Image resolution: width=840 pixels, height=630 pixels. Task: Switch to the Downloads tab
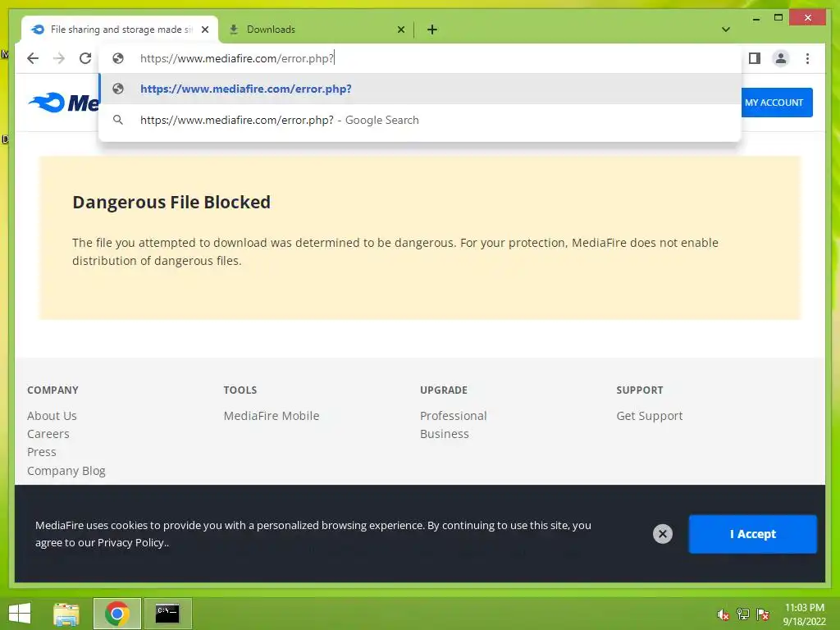[x=316, y=30]
